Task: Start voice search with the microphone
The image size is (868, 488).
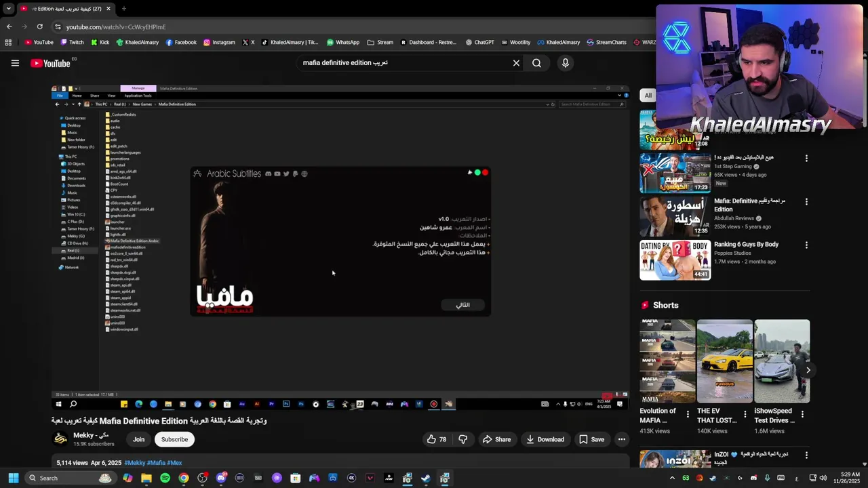Action: (x=566, y=63)
